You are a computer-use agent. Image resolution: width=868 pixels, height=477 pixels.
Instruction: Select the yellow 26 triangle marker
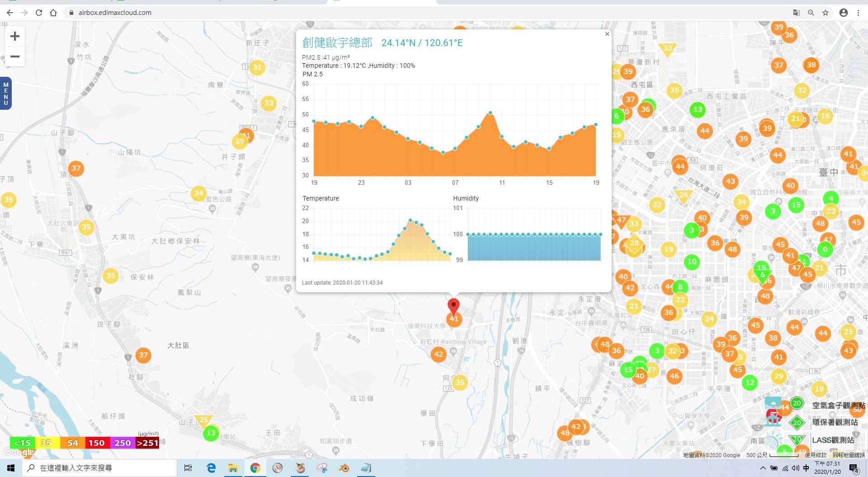(x=684, y=196)
